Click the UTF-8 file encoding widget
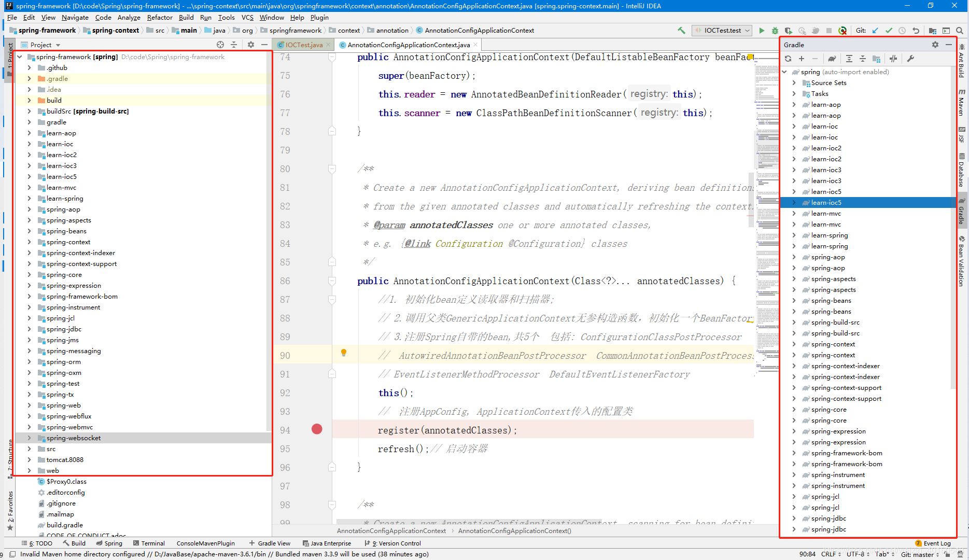 click(859, 554)
